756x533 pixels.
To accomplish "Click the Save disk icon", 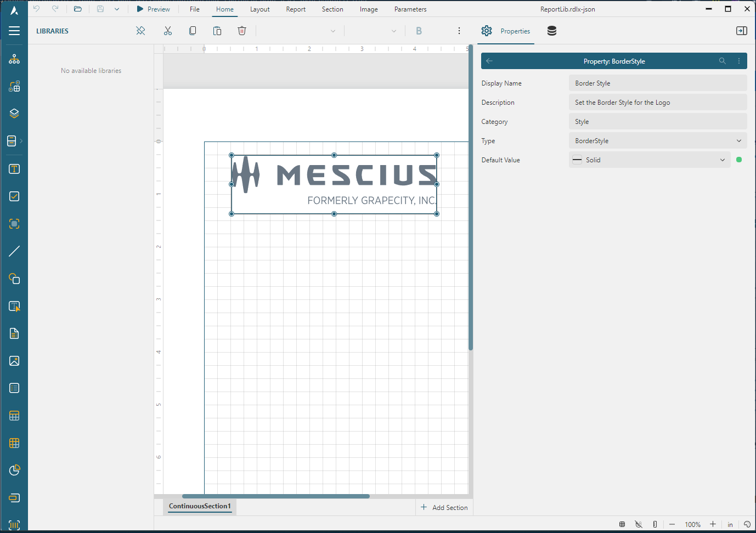I will (100, 9).
